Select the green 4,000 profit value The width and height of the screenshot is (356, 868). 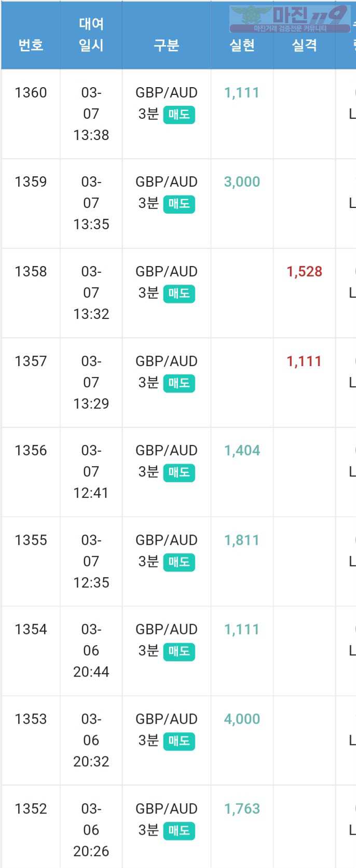click(242, 719)
